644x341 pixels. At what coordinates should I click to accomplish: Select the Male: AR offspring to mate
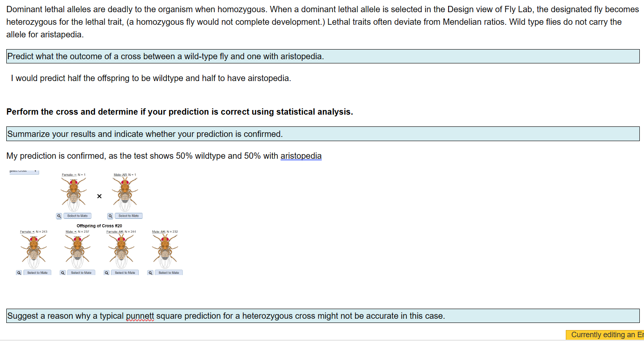(x=168, y=272)
